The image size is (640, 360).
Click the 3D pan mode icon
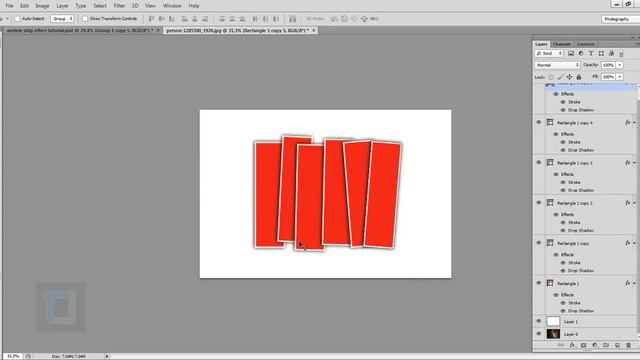pos(354,19)
